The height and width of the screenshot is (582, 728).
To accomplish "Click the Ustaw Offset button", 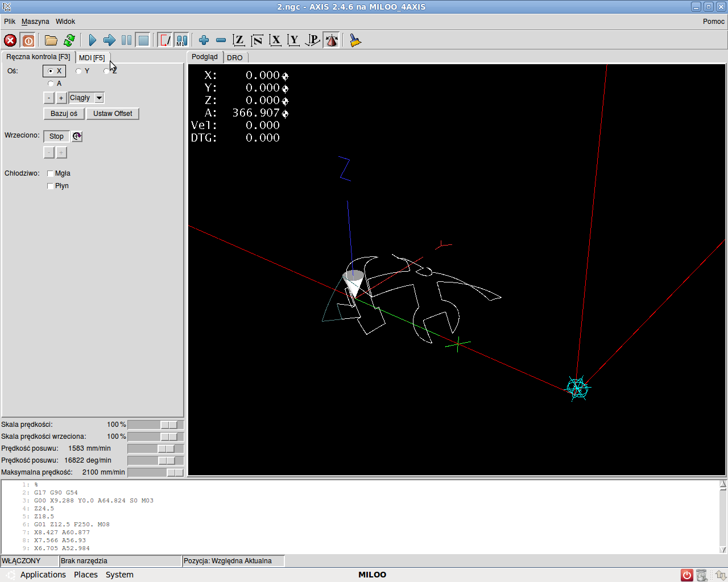I will pos(113,114).
